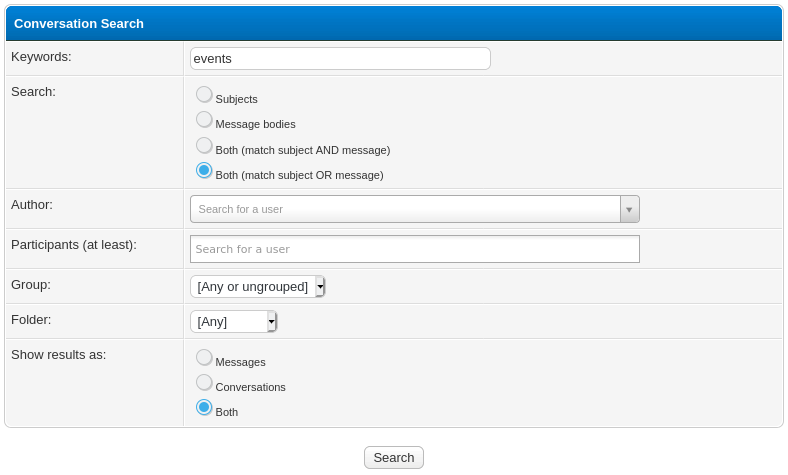This screenshot has height=475, width=788.
Task: Click the Keywords label
Action: [x=41, y=57]
